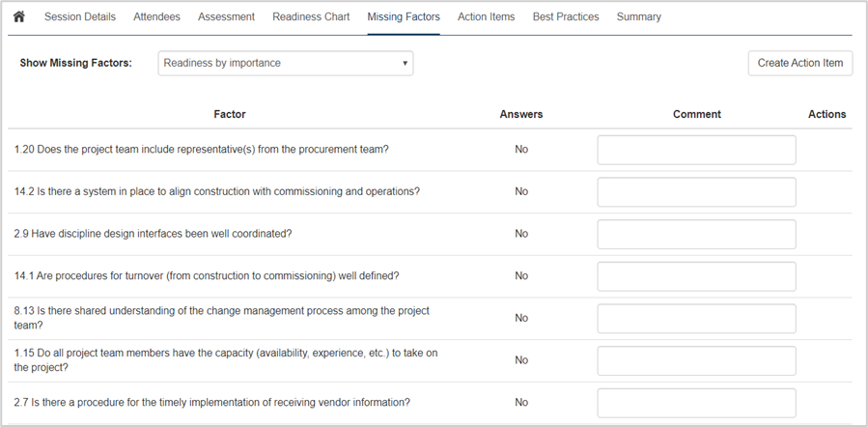Focus comment input for factor 2.9

[x=696, y=234]
